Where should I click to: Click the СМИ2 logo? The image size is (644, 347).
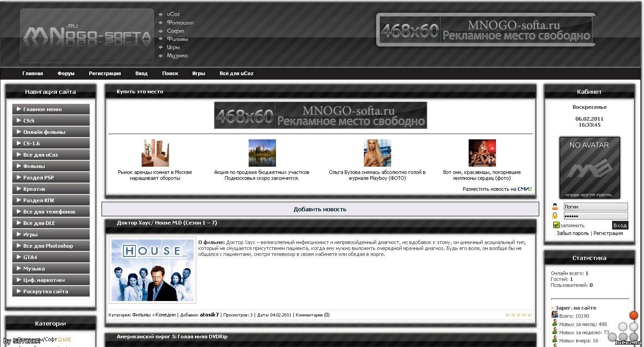pyautogui.click(x=525, y=189)
